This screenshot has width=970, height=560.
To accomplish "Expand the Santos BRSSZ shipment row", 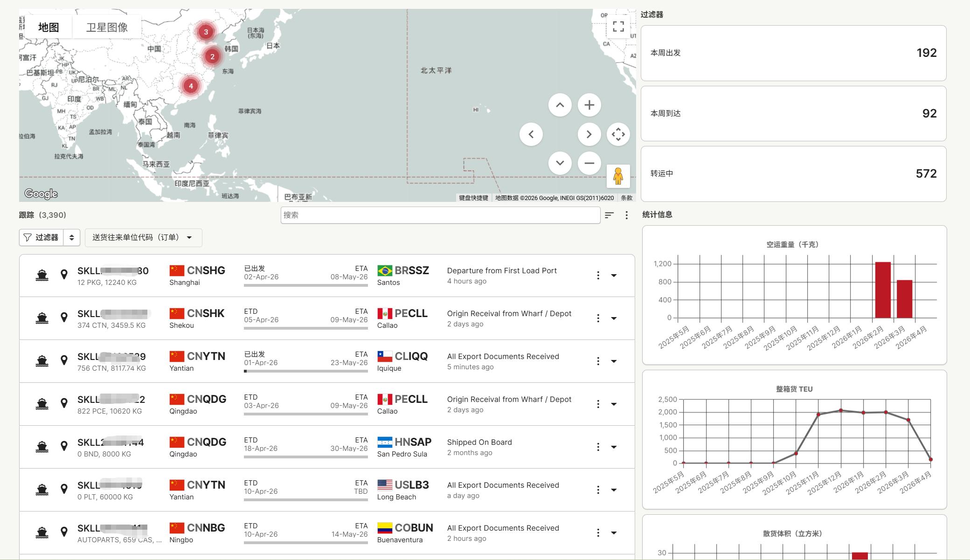I will [x=614, y=276].
